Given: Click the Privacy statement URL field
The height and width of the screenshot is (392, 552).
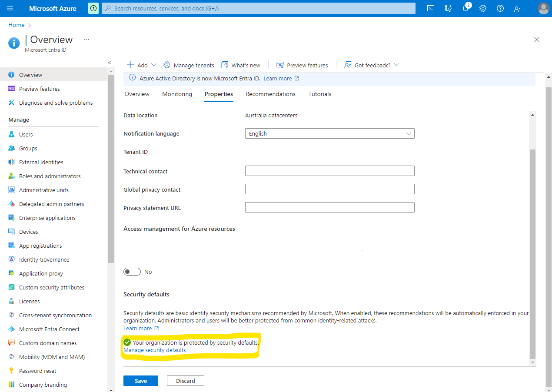Looking at the screenshot, I should 330,207.
